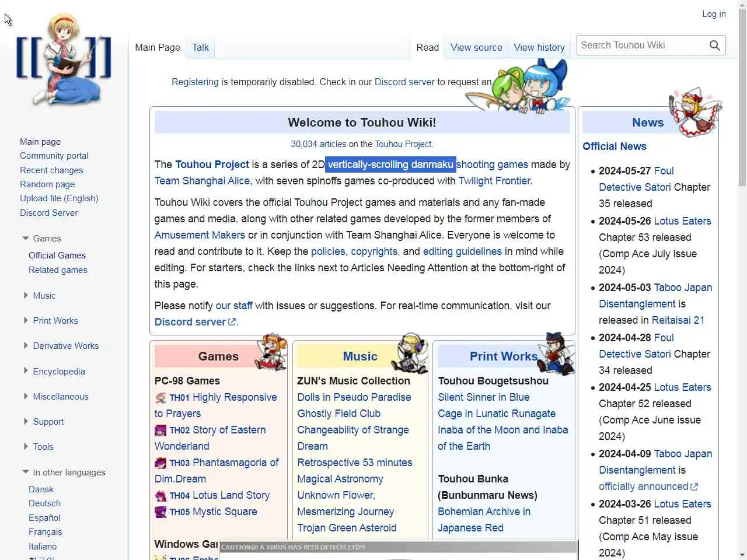Expand the Tools sidebar section
747x560 pixels.
26,446
